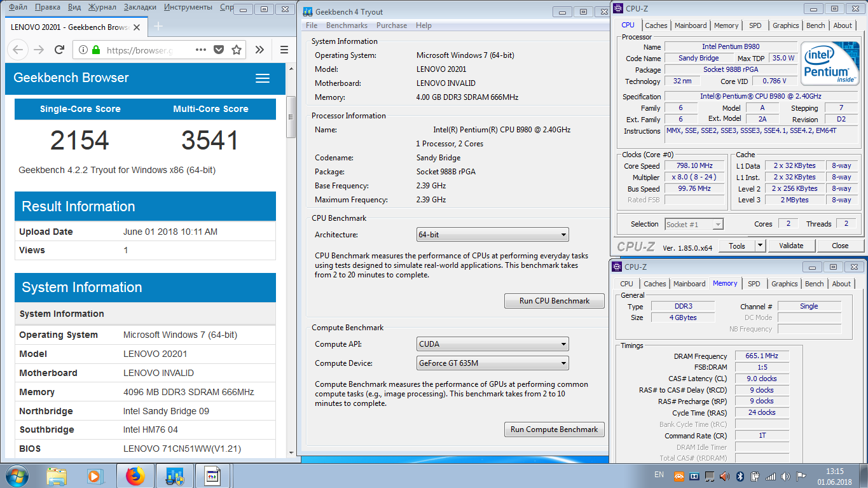
Task: Switch to Graphics tab in top CPU-Z window
Action: [786, 25]
